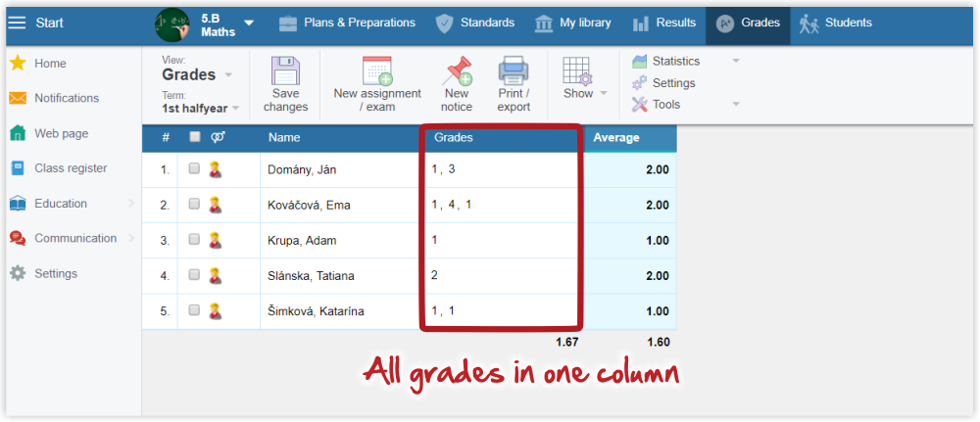
Task: Check the box for Kováčová, Ema
Action: [x=194, y=204]
